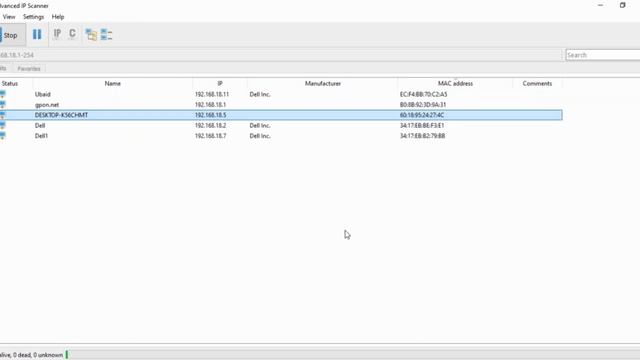Image resolution: width=640 pixels, height=360 pixels.
Task: Click IP address 192.168.18.5
Action: [210, 115]
